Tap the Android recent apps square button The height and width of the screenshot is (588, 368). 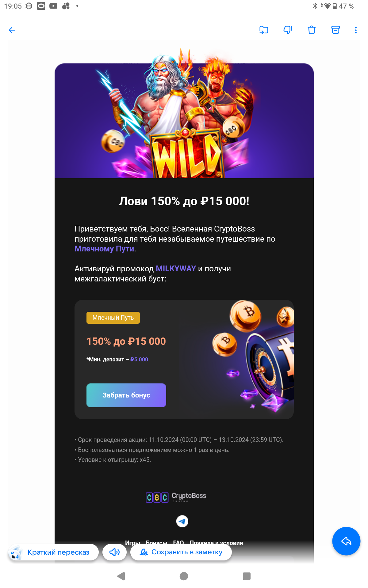pyautogui.click(x=247, y=576)
